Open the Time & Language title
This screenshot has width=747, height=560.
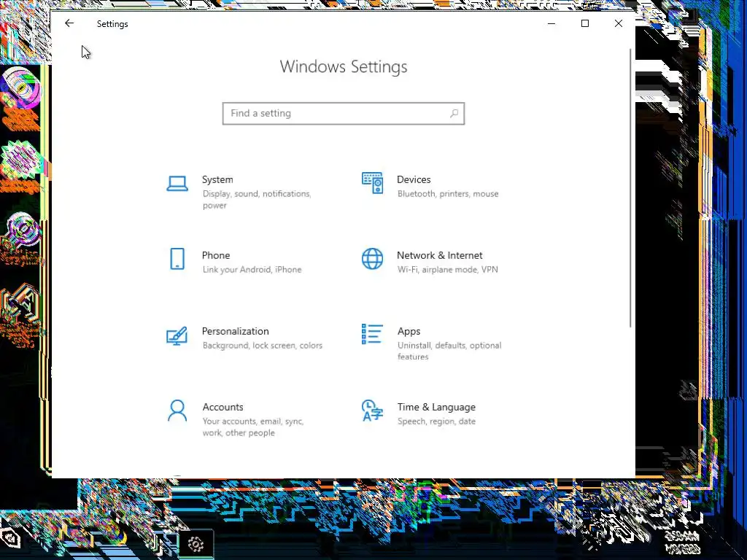coord(436,407)
